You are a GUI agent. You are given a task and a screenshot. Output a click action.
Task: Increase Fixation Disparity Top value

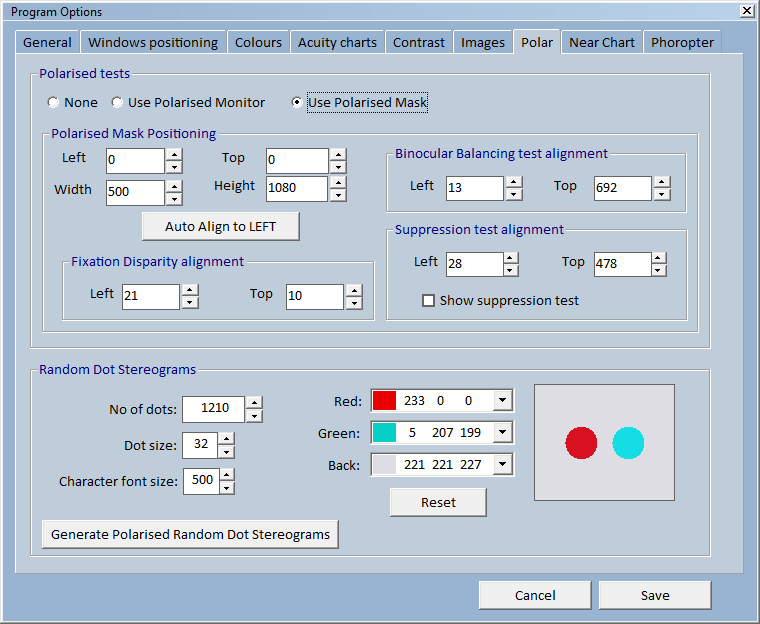pyautogui.click(x=354, y=290)
